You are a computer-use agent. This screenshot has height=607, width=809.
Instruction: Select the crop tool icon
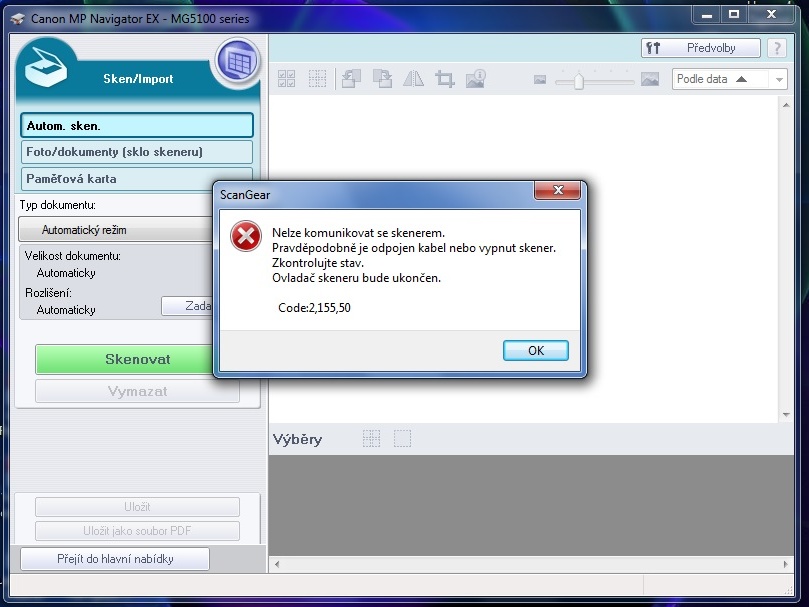click(444, 79)
